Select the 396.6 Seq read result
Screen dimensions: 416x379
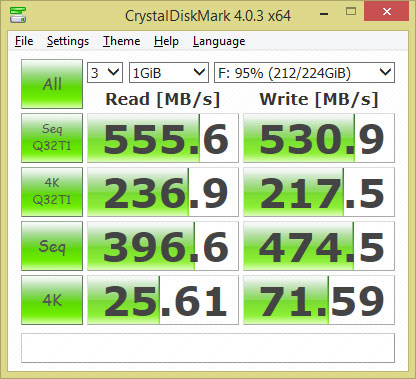[x=163, y=246]
